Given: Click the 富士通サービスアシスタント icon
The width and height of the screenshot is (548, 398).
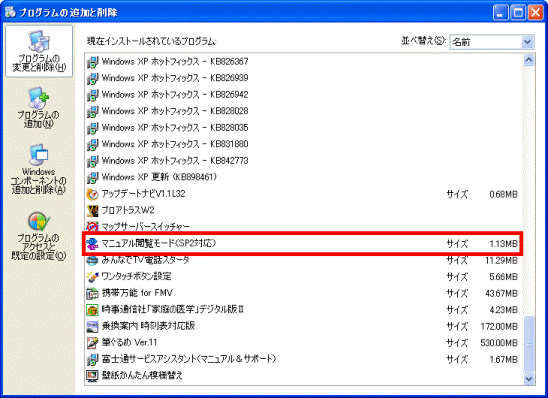Looking at the screenshot, I should point(92,360).
